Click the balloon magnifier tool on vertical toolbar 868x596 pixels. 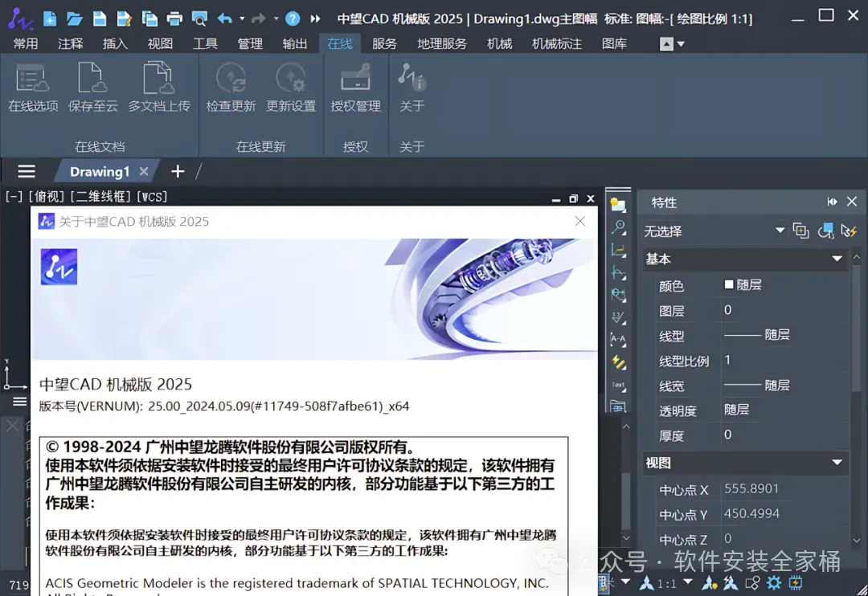pos(618,227)
